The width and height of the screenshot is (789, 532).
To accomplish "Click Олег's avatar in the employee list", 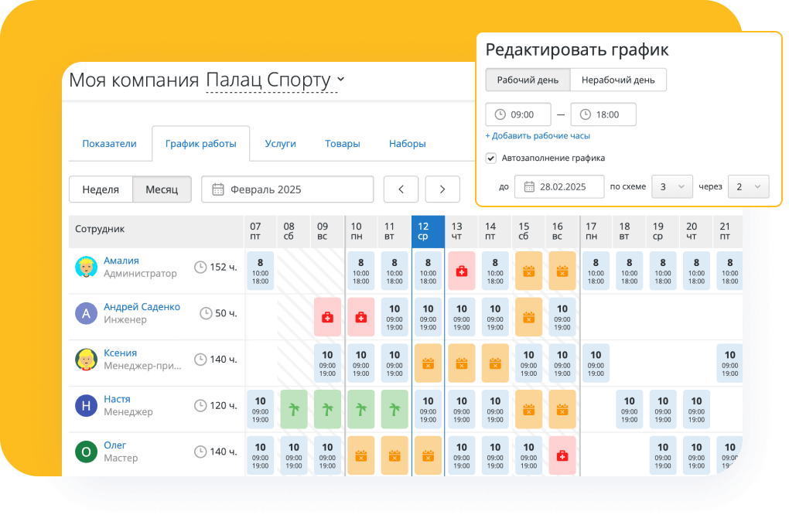I will (86, 452).
